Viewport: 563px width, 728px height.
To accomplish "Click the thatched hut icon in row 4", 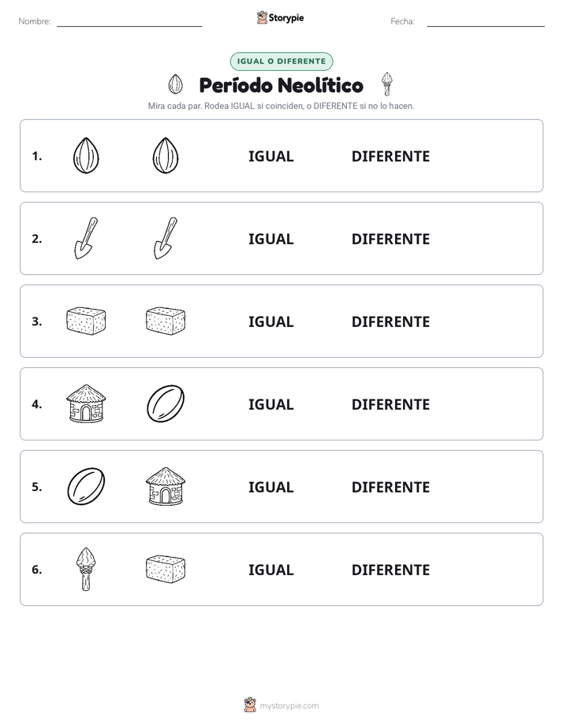I will [x=86, y=403].
